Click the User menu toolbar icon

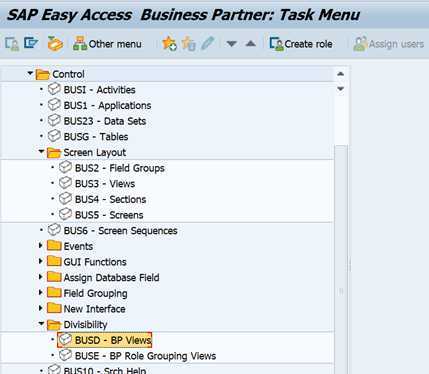pyautogui.click(x=12, y=44)
